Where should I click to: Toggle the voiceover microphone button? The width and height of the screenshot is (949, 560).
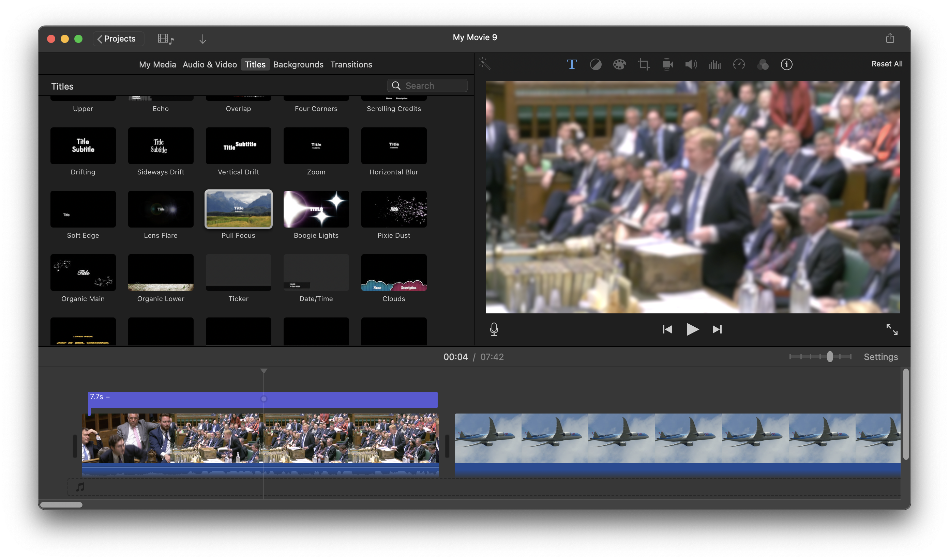click(x=494, y=329)
